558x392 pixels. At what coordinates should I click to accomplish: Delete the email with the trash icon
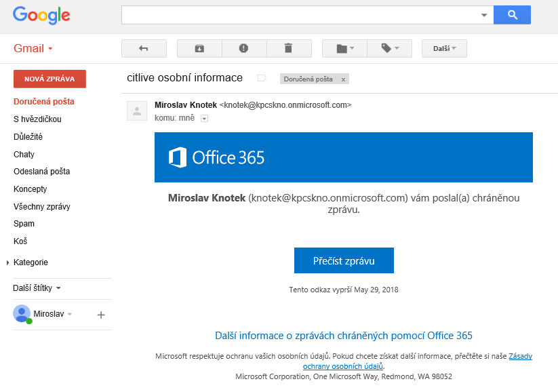[289, 48]
